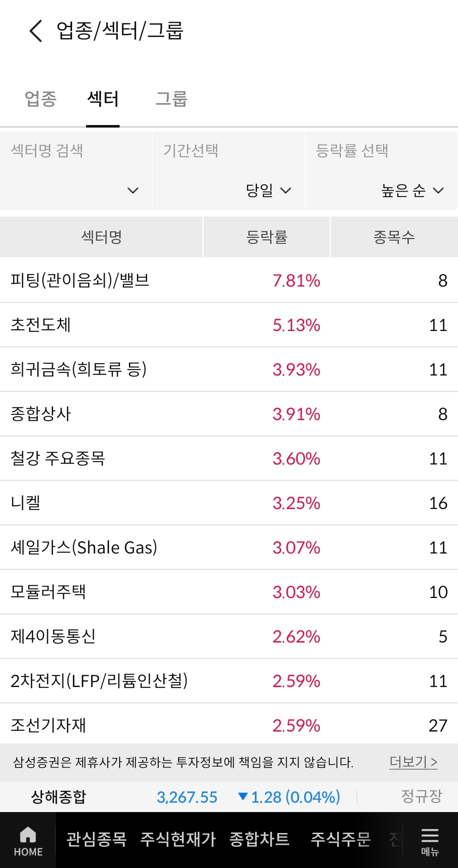Tap the 더보기 link
Viewport: 458px width, 868px height.
click(x=413, y=762)
